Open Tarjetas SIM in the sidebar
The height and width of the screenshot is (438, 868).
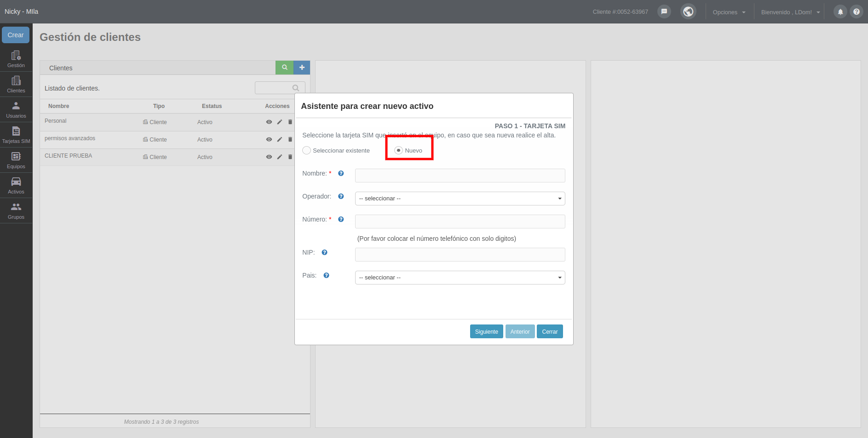(x=16, y=135)
